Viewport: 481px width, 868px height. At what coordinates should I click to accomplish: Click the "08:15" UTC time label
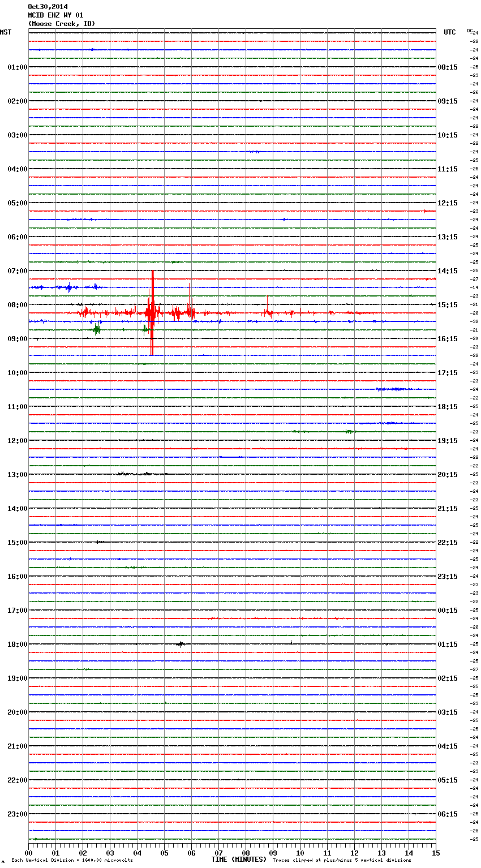click(x=448, y=67)
